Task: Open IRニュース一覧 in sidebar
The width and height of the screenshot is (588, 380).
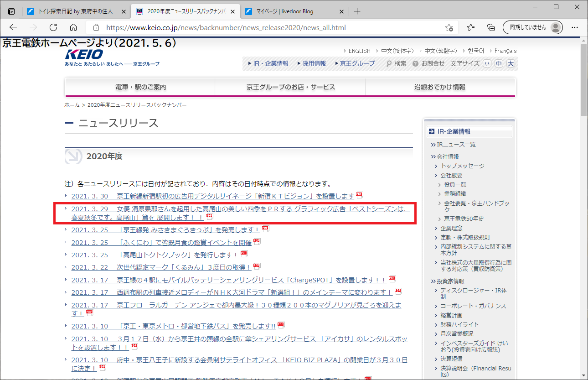Action: (456, 145)
